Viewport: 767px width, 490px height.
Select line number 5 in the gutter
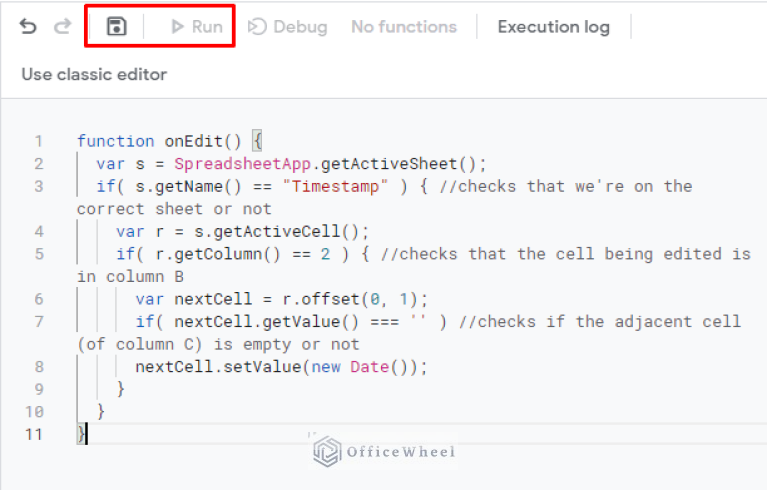(38, 254)
